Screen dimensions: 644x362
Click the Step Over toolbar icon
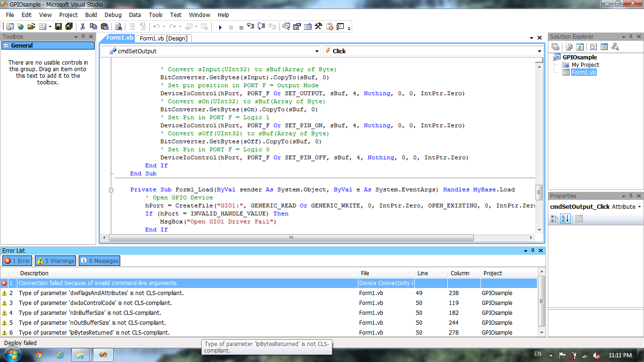tap(262, 27)
